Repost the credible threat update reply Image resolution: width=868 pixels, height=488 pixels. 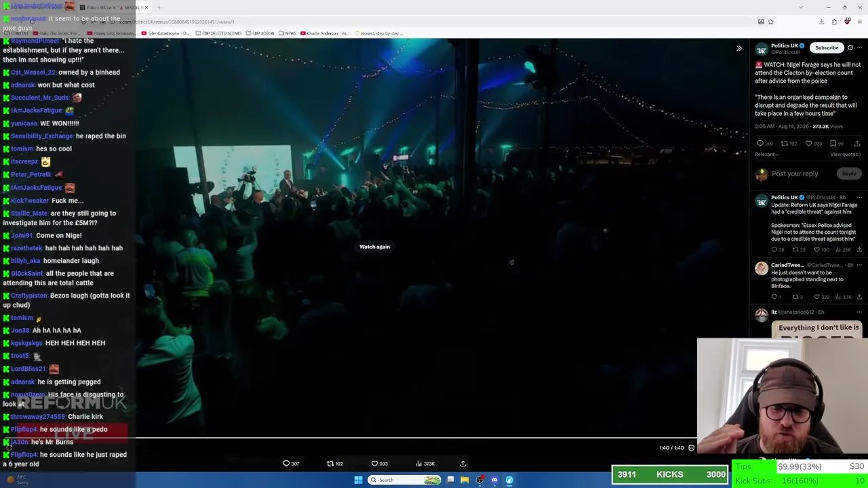(x=799, y=250)
